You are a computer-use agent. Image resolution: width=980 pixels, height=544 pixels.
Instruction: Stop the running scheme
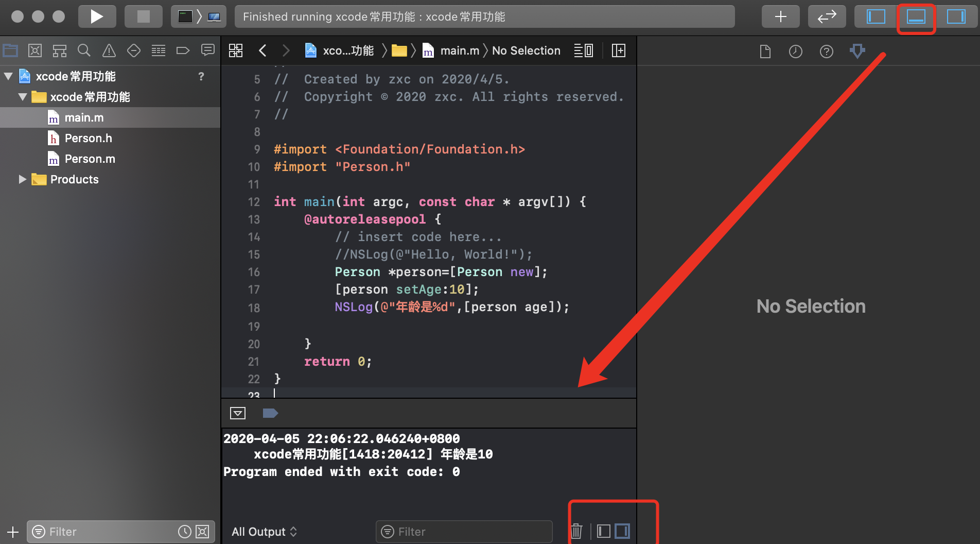[x=144, y=16]
